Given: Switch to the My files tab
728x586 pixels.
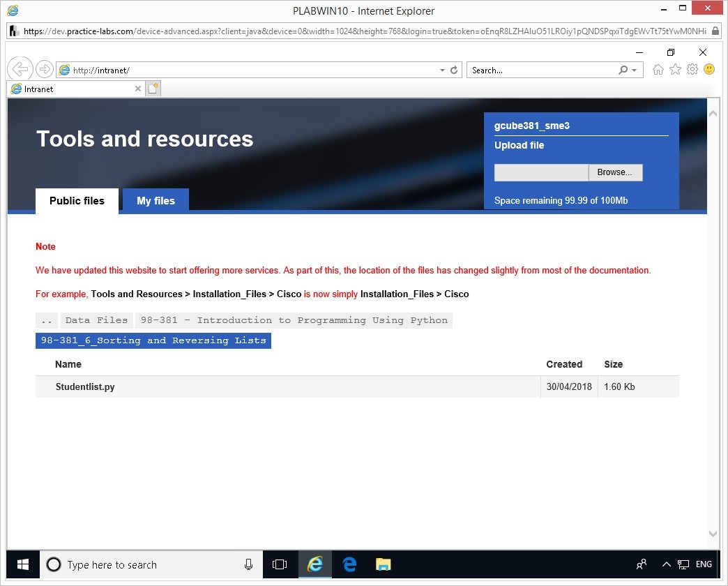Looking at the screenshot, I should click(156, 201).
